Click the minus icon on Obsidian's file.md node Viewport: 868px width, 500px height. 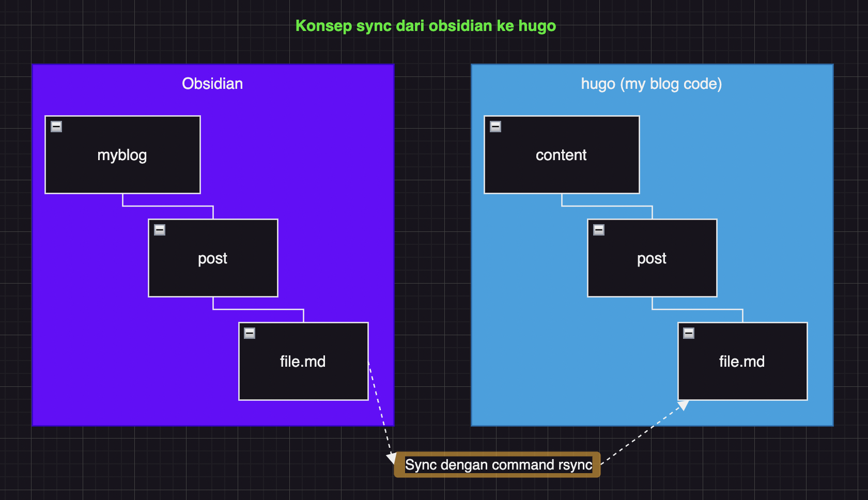click(250, 333)
